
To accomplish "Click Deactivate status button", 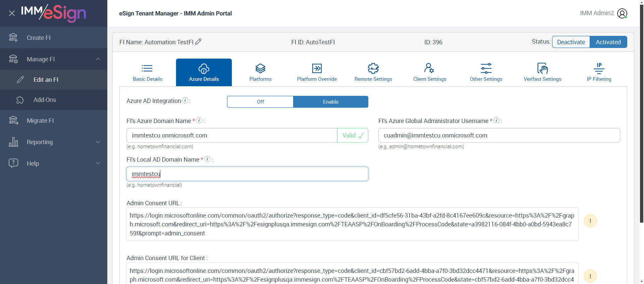I will tap(571, 42).
